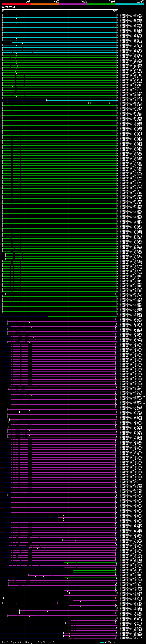Screen dimensions: 146x644
Task: Select hit label UniRef100_B4N6Q3
Action: 131,321
